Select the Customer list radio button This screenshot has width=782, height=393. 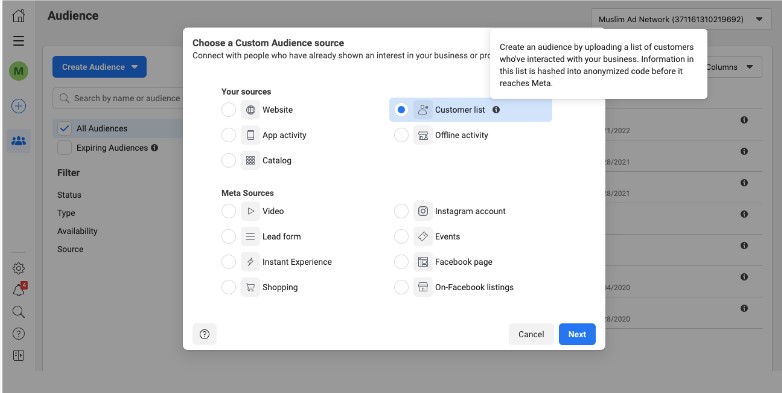[x=401, y=110]
